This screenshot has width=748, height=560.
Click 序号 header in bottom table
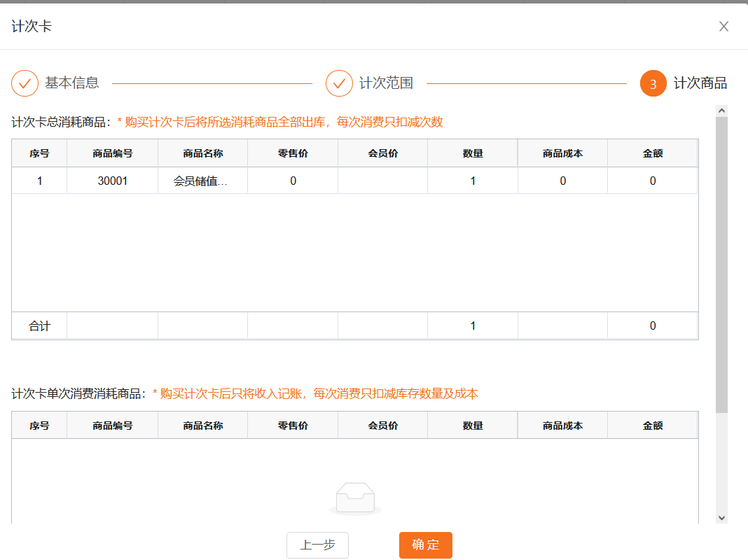(x=40, y=426)
